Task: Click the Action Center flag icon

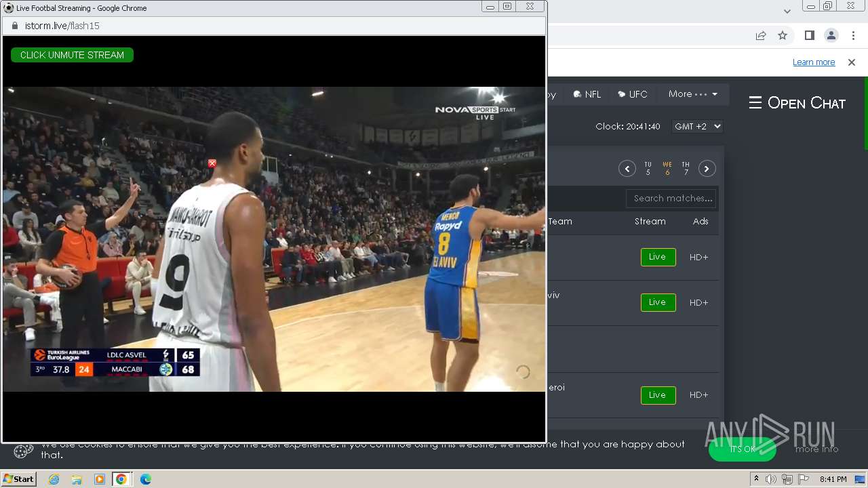Action: (802, 479)
